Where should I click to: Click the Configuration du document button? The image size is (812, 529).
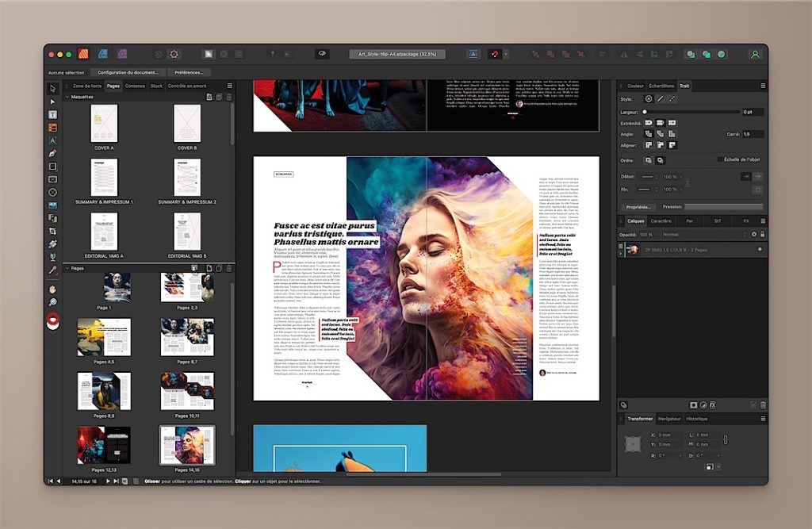(128, 72)
